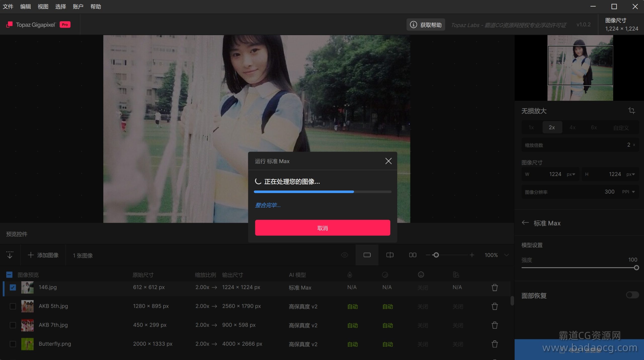Toggle the 面部恢复 switch
This screenshot has width=644, height=360.
click(632, 295)
